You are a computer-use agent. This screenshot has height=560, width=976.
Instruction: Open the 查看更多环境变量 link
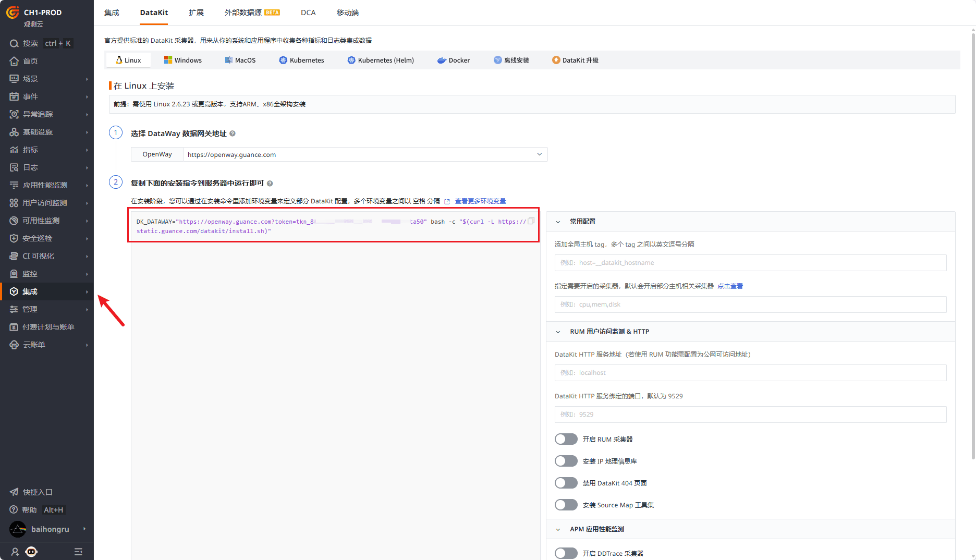pyautogui.click(x=480, y=201)
